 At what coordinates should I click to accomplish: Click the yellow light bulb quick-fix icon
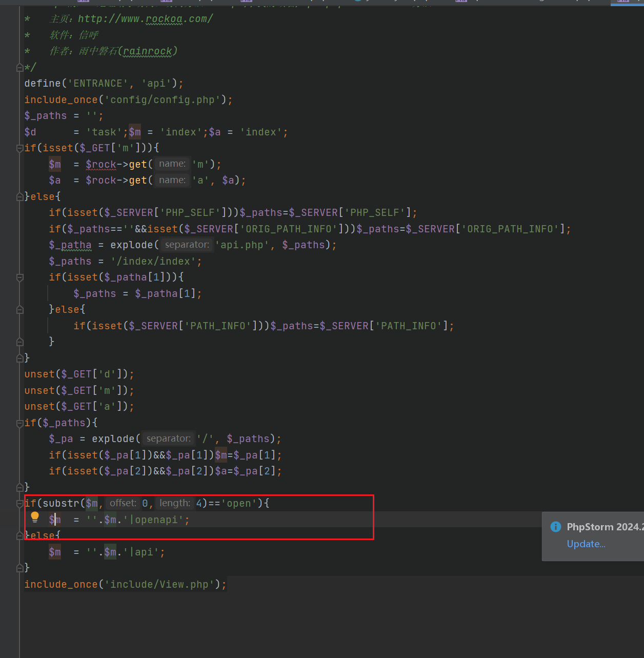[x=35, y=517]
